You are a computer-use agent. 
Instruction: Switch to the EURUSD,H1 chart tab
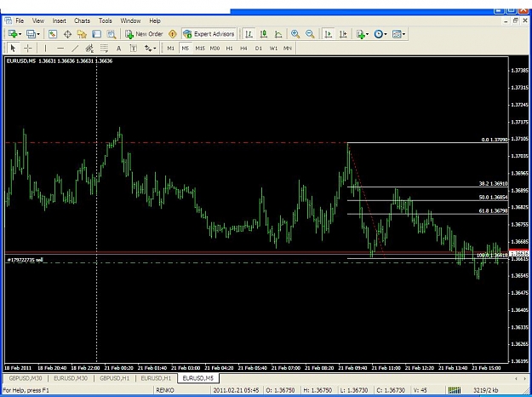tap(156, 378)
